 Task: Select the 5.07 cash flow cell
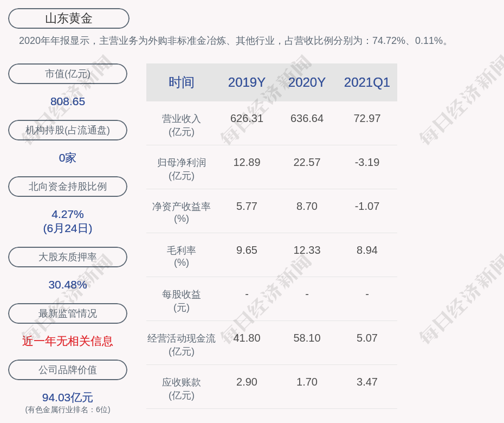point(367,338)
